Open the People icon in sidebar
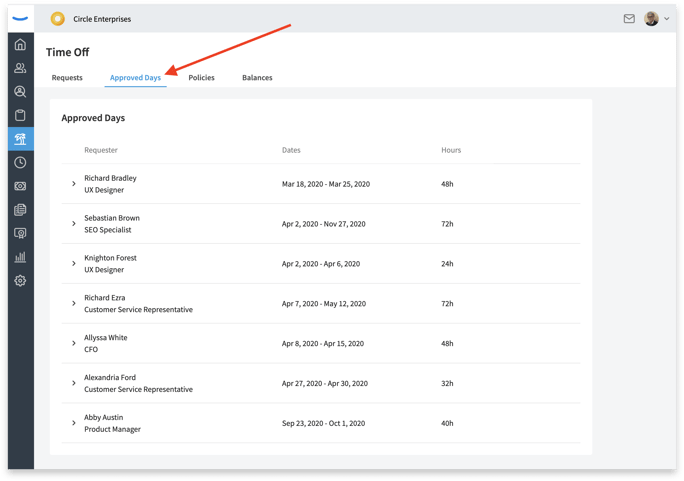 (x=20, y=68)
